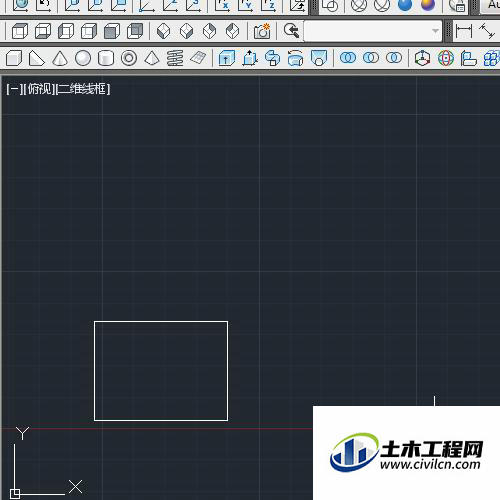Select the 3D Move gizmo tool

click(423, 58)
